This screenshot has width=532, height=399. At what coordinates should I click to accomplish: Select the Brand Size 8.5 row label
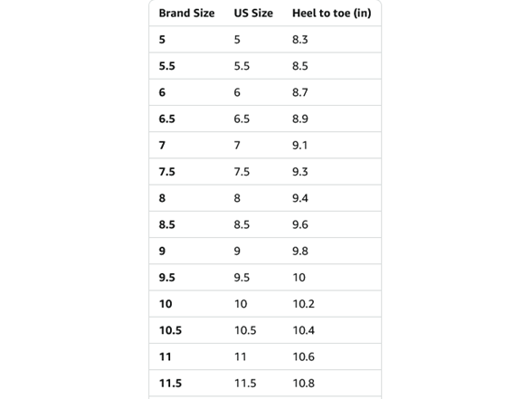(x=166, y=225)
